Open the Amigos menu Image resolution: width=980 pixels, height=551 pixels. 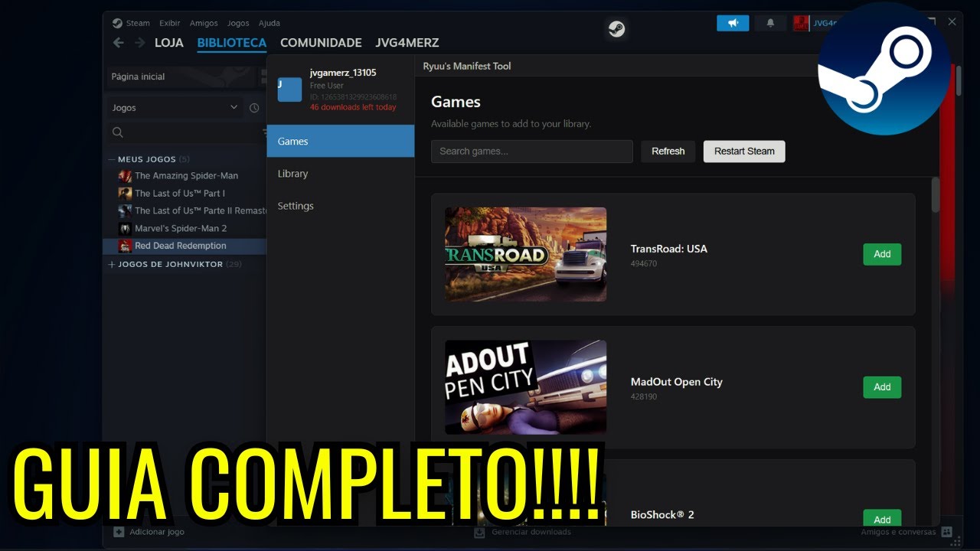[x=204, y=23]
